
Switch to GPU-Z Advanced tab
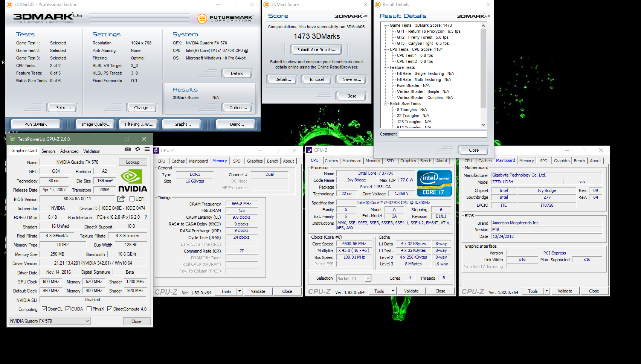click(x=69, y=151)
